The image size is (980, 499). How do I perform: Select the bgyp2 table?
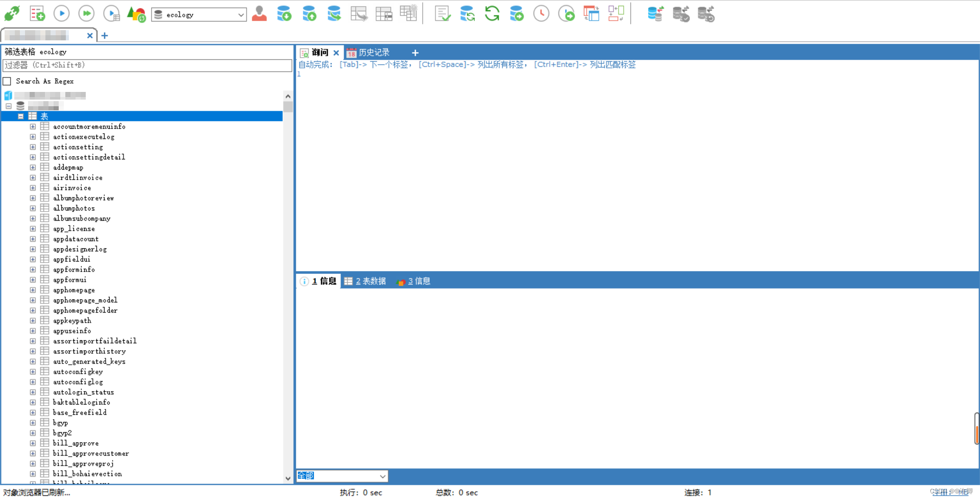62,433
